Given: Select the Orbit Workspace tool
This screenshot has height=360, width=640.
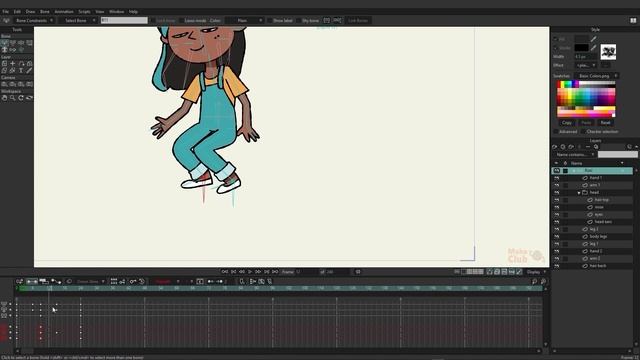Looking at the screenshot, I should pyautogui.click(x=29, y=98).
